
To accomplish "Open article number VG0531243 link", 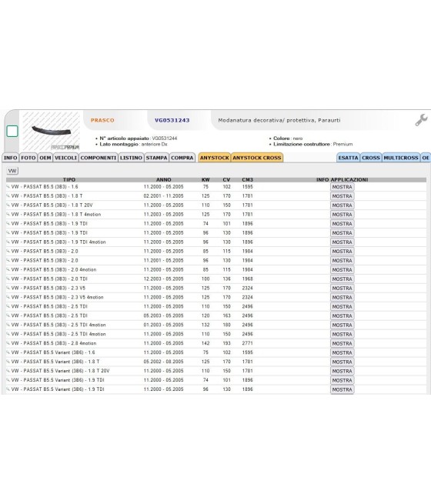I will (x=172, y=120).
